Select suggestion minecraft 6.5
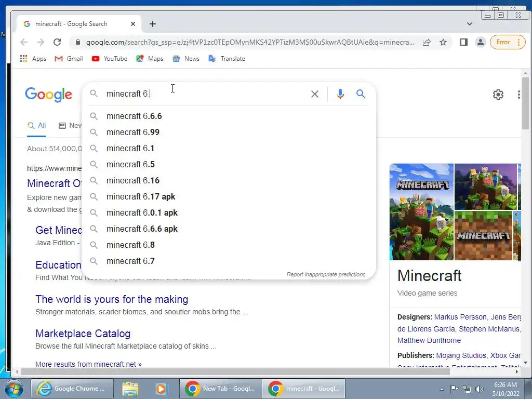 pos(229,164)
